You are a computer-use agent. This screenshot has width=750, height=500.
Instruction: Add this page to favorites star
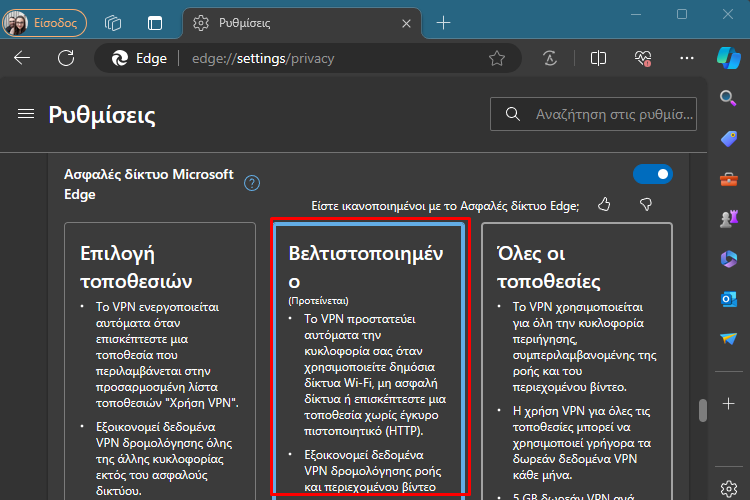[497, 58]
